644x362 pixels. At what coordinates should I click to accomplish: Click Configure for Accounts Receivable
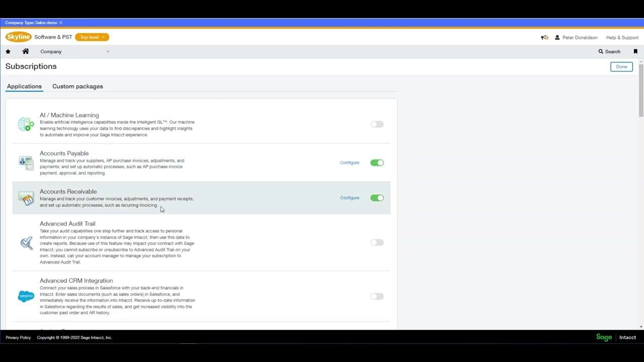click(x=350, y=198)
